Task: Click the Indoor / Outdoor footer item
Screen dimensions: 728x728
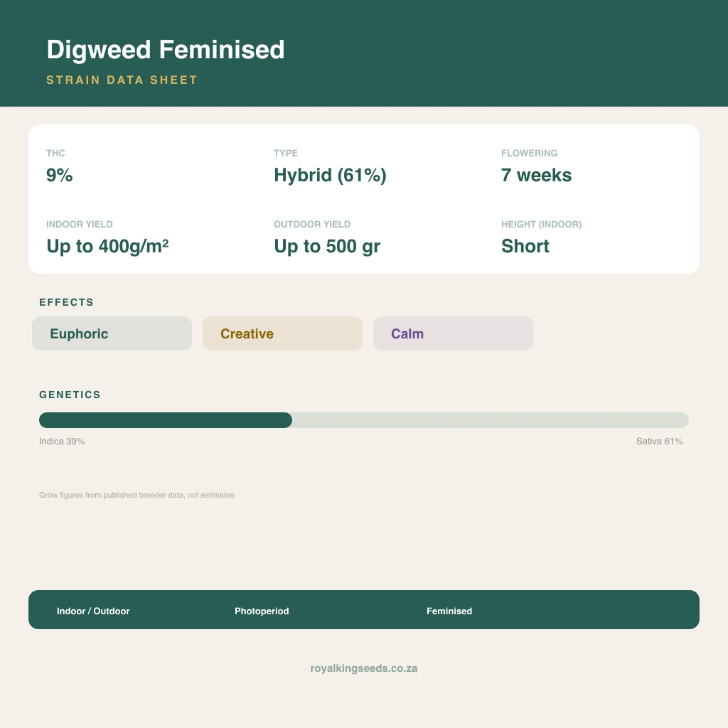Action: [x=93, y=611]
